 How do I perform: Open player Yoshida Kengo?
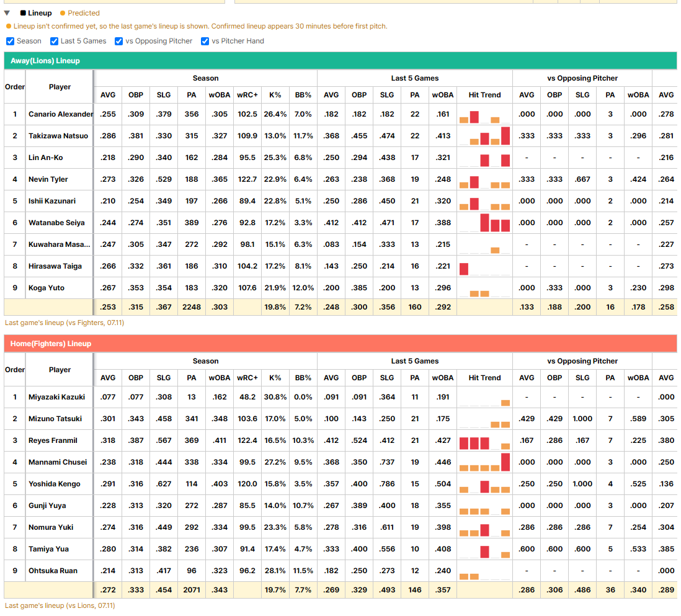tap(55, 484)
